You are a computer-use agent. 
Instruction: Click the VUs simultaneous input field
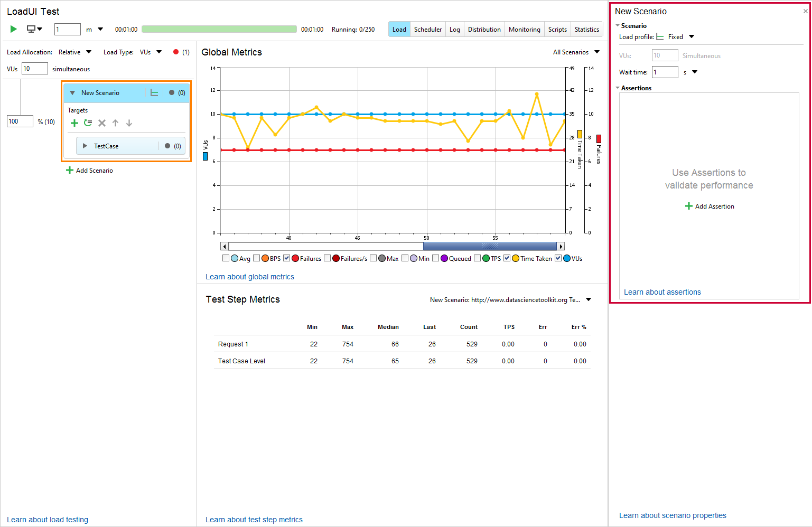[35, 69]
